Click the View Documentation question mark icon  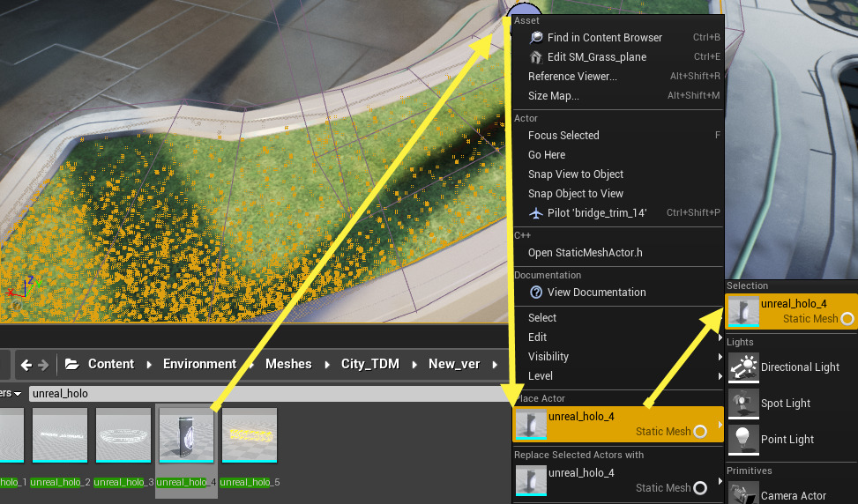tap(536, 293)
